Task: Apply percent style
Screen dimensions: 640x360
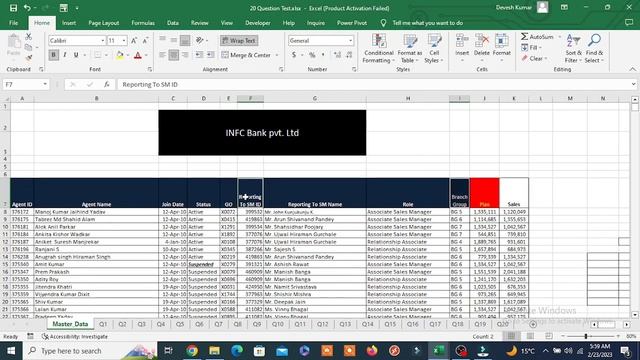Action: pos(312,55)
